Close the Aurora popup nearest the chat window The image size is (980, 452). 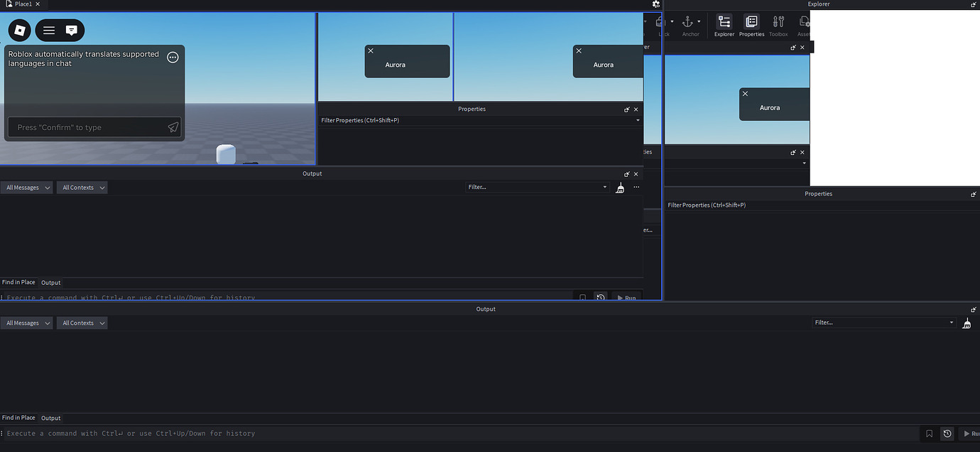[x=371, y=50]
